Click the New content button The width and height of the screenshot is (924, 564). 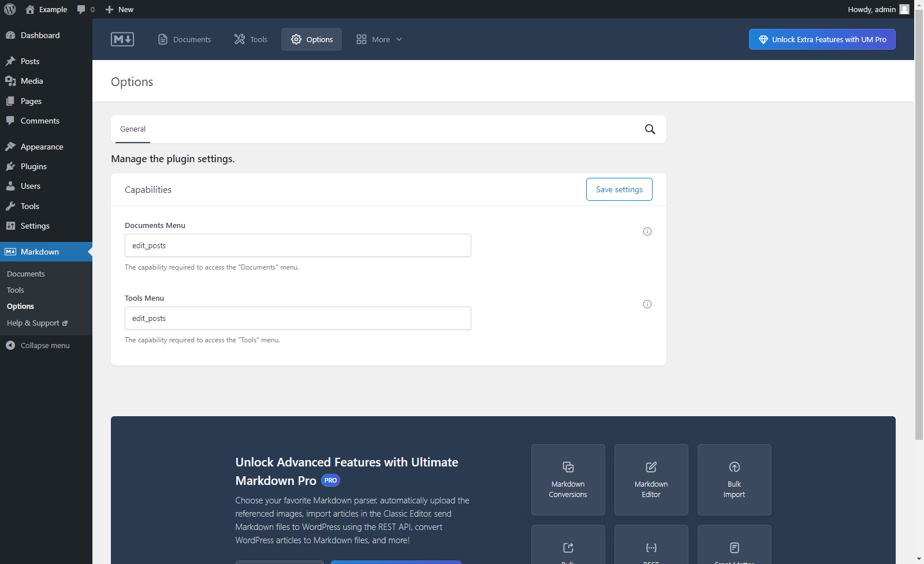(x=119, y=9)
